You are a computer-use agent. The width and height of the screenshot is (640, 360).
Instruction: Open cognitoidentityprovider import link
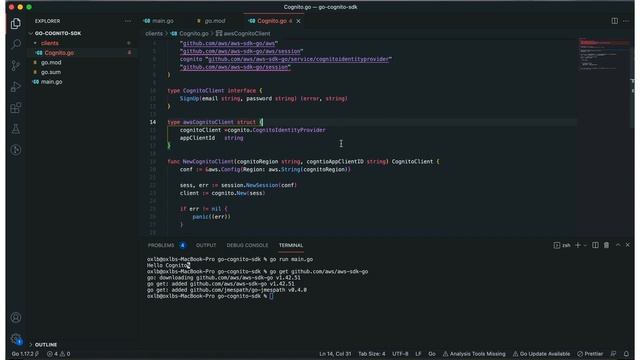(298, 59)
